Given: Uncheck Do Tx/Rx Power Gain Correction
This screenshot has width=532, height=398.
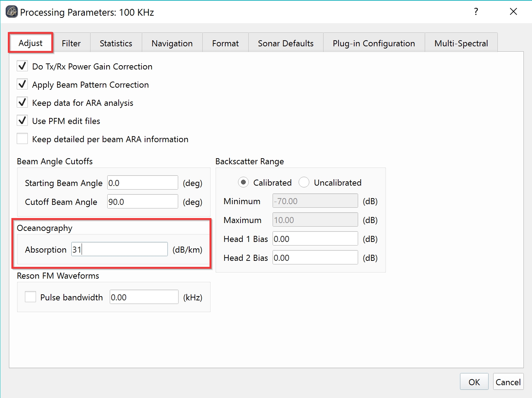Looking at the screenshot, I should point(22,66).
